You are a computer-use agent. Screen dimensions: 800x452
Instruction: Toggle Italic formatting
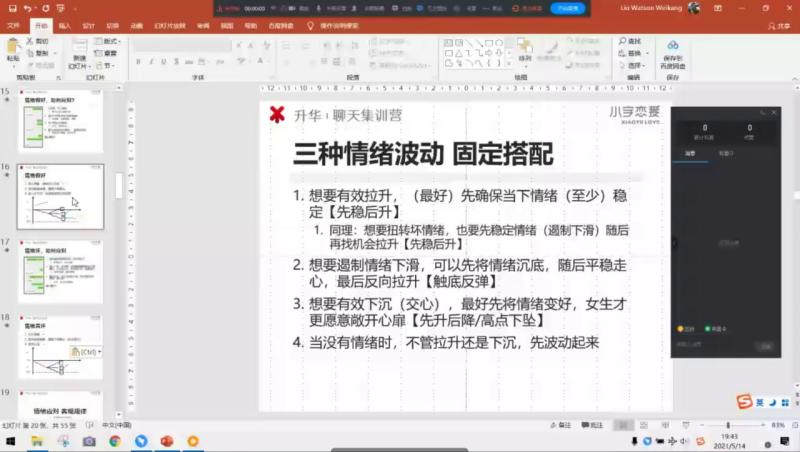(x=151, y=62)
